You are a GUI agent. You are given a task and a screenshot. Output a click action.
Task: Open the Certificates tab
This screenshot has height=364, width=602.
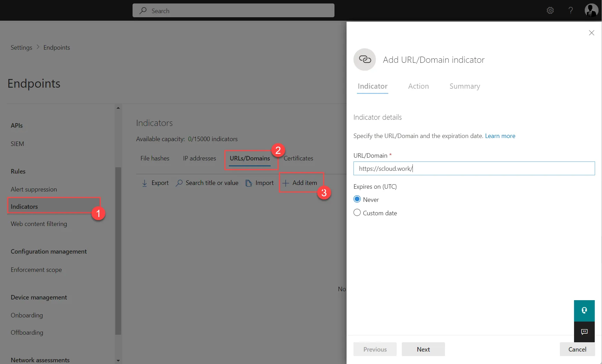click(x=298, y=158)
